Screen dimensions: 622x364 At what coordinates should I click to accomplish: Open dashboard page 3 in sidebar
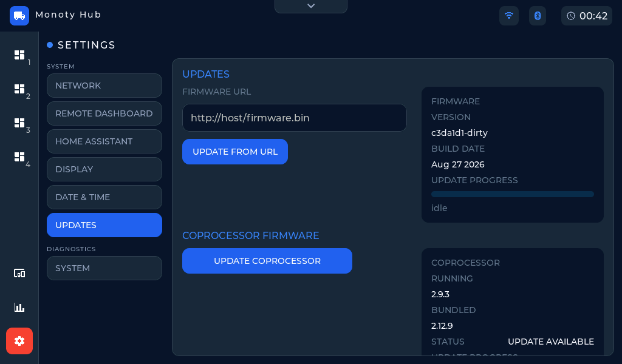19,123
